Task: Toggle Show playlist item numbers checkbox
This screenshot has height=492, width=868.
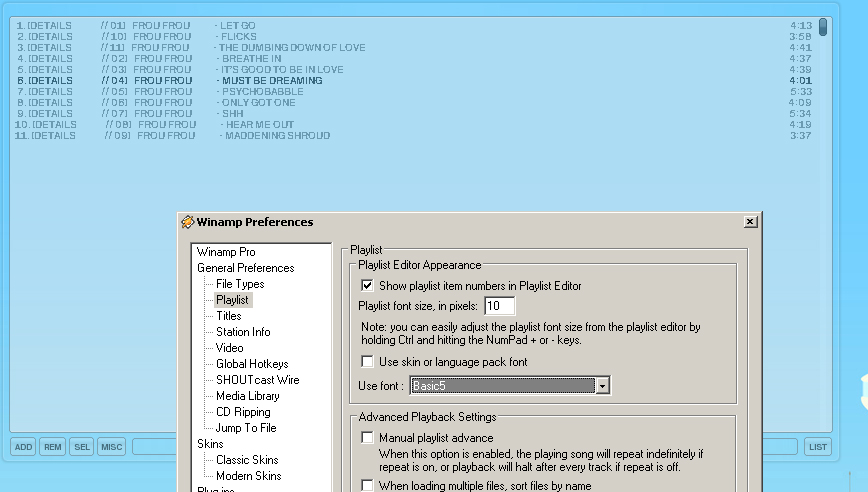Action: (x=367, y=286)
